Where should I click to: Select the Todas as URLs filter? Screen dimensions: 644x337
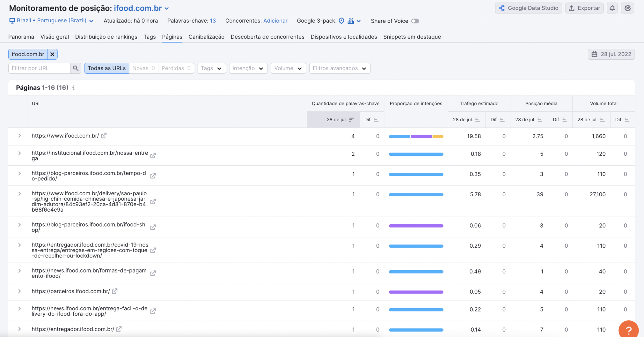pyautogui.click(x=107, y=68)
